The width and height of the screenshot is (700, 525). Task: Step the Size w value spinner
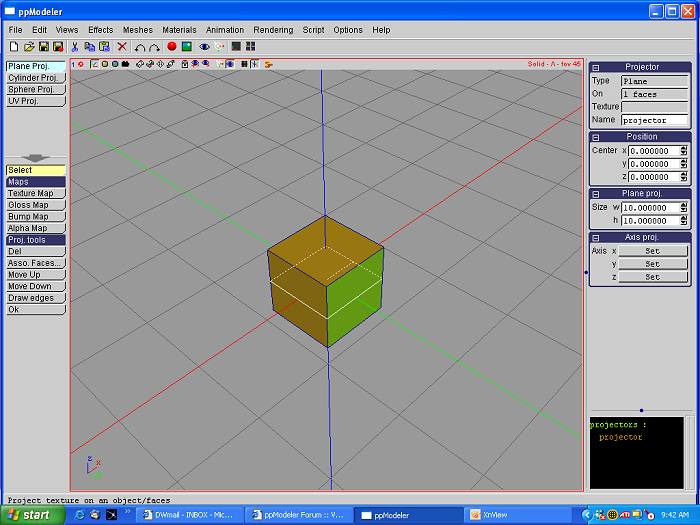(x=684, y=208)
